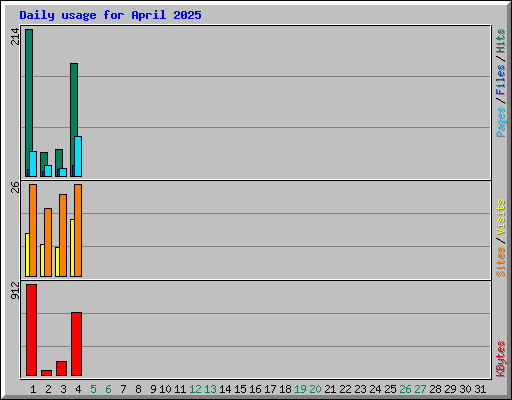Viewport: 512px width, 400px height.
Task: Select the yellow visits bar for day 4
Action: (72, 248)
